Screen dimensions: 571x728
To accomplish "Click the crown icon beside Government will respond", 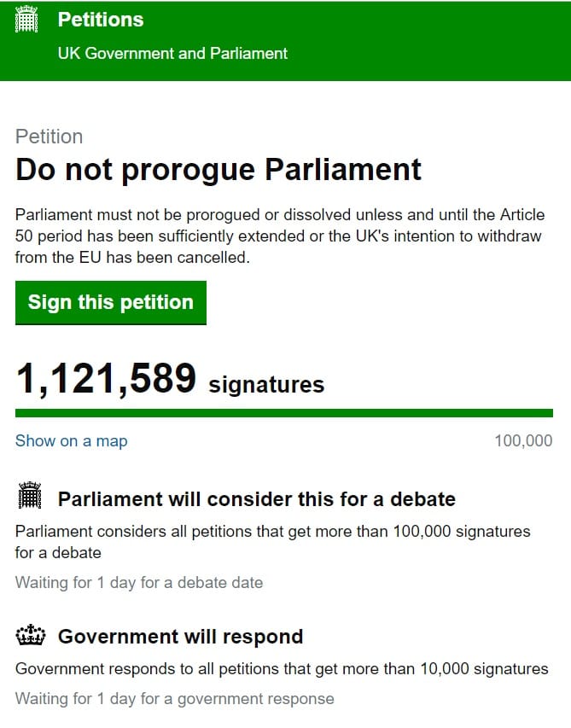I will (31, 636).
